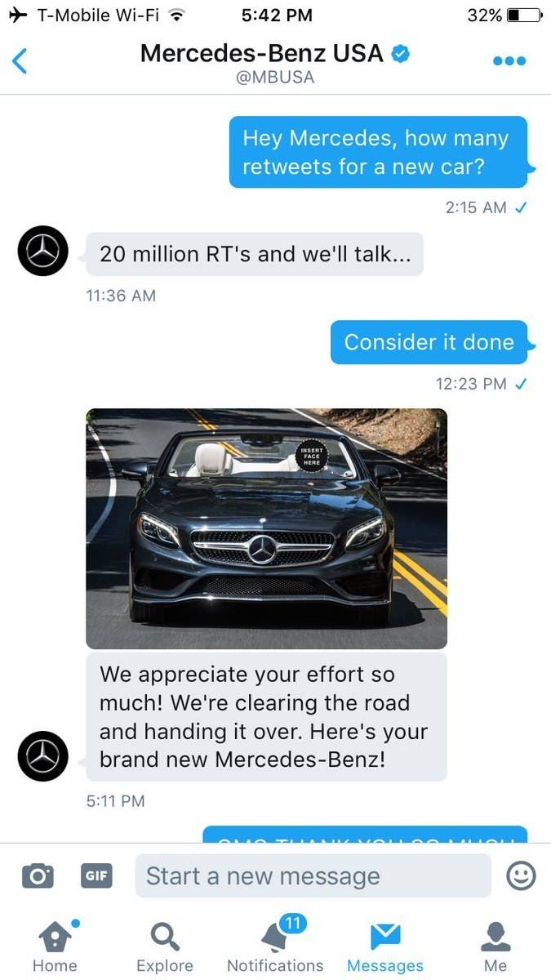Screen dimensions: 551x980
Task: Tap the @MBUSA handle
Action: coord(275,78)
